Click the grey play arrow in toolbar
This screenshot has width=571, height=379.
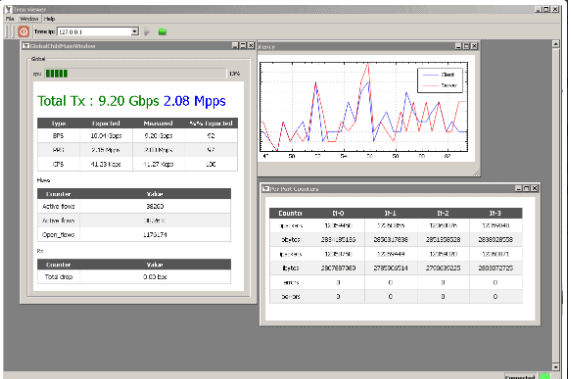click(x=147, y=32)
